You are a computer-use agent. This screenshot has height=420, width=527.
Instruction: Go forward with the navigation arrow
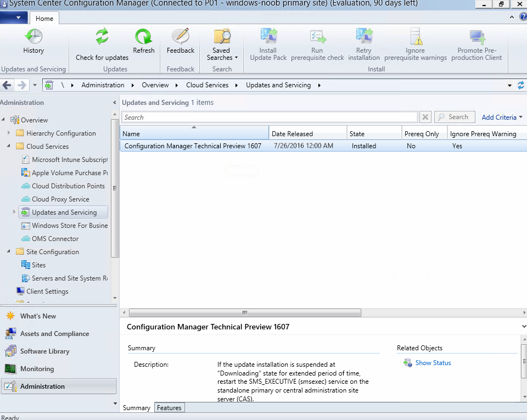(x=21, y=85)
